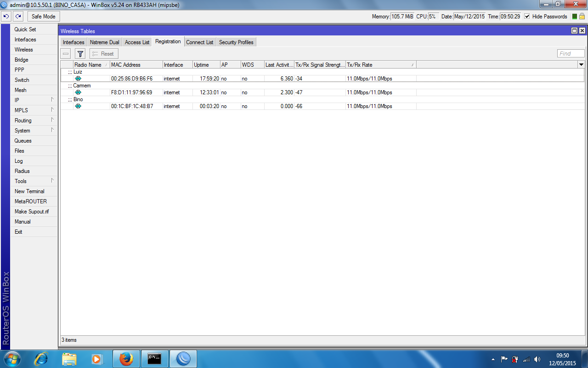Switch to Firefox on the taskbar
The width and height of the screenshot is (588, 368).
[x=126, y=359]
